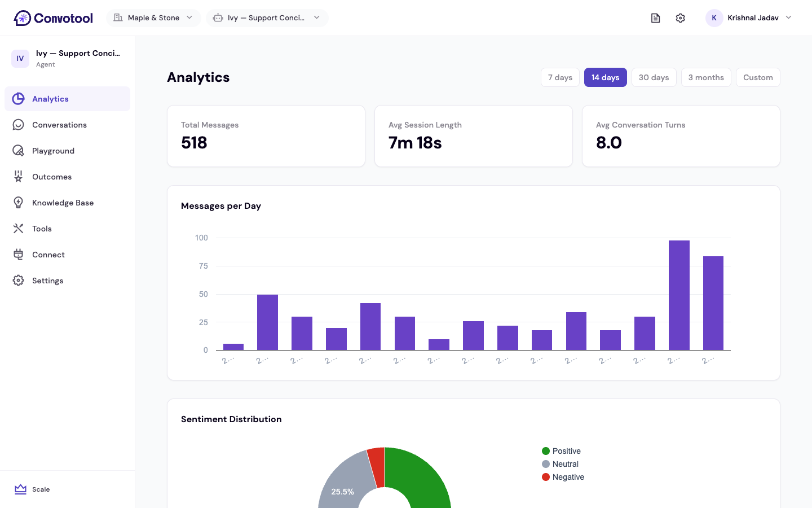Viewport: 812px width, 508px height.
Task: Click the green Positive legend swatch
Action: pyautogui.click(x=546, y=451)
